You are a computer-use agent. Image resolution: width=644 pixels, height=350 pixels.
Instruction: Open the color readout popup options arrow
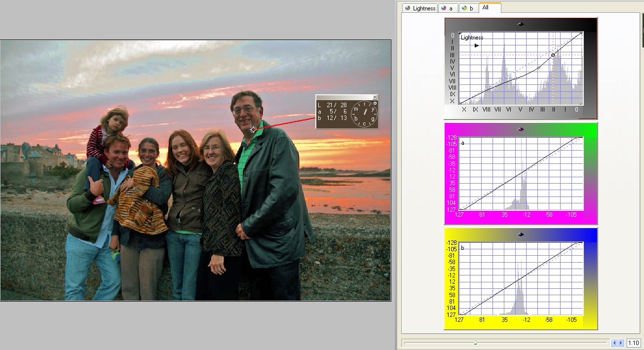tap(375, 103)
